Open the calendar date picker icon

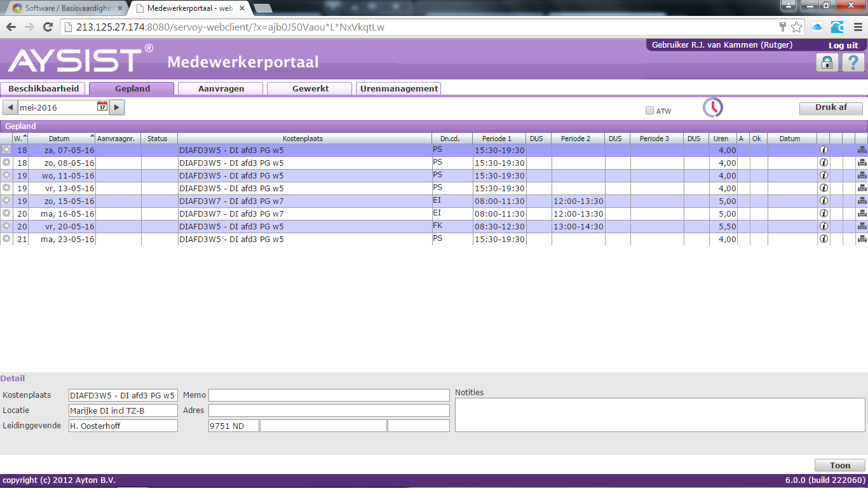(x=102, y=107)
